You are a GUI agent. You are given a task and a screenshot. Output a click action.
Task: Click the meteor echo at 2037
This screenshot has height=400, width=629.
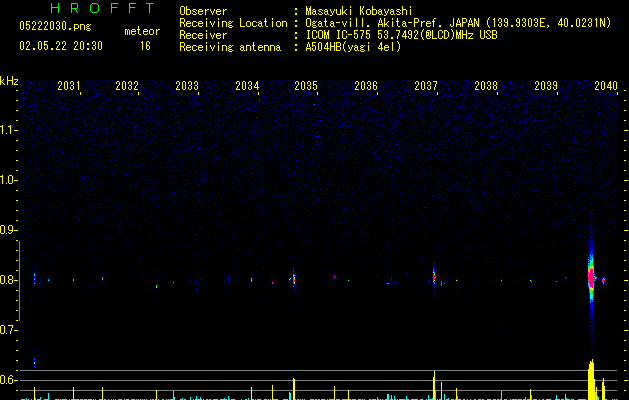click(434, 277)
